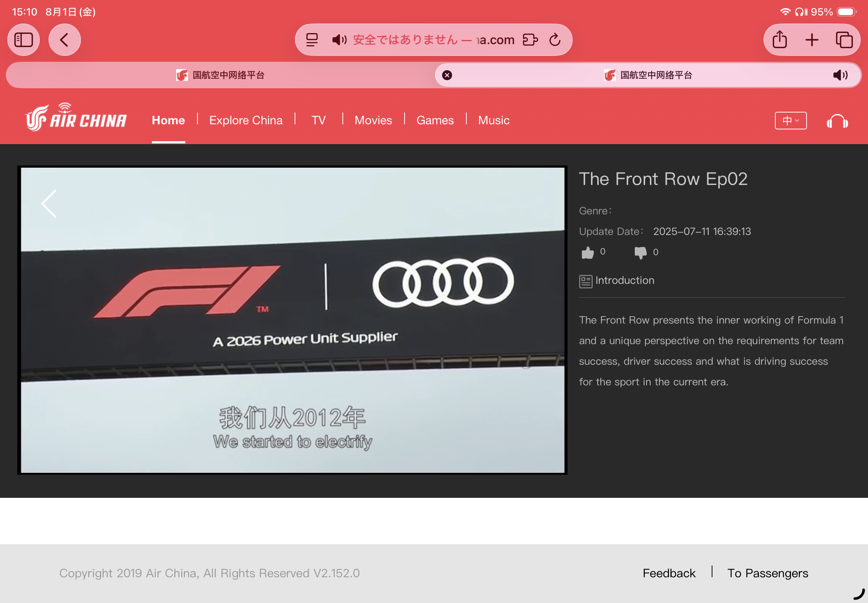Image resolution: width=868 pixels, height=603 pixels.
Task: Click the headphones icon in header
Action: point(837,122)
